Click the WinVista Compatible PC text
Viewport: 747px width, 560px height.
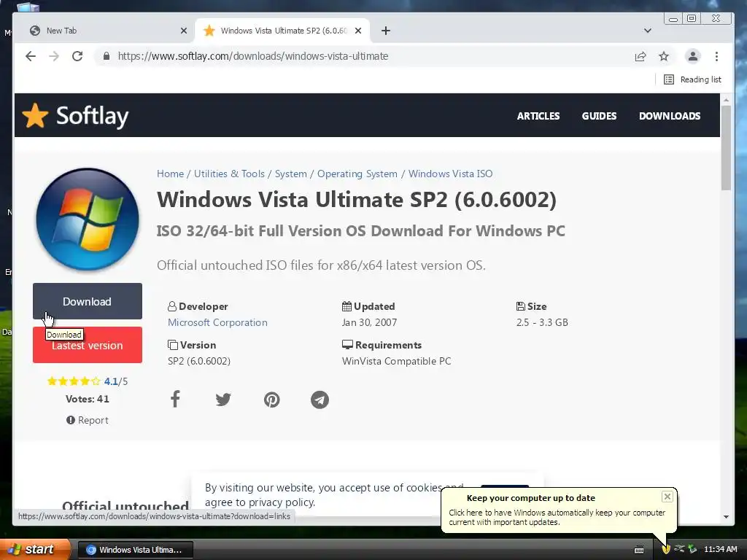(x=396, y=361)
